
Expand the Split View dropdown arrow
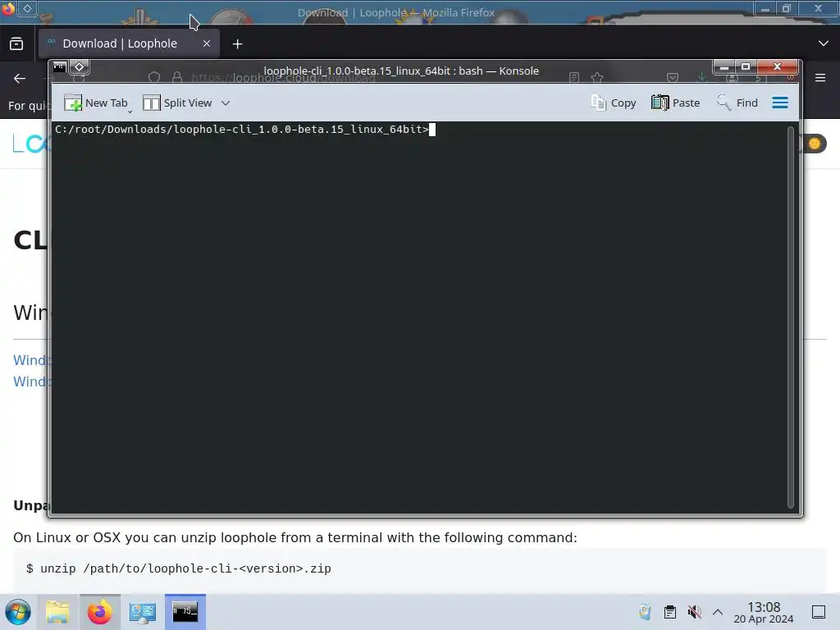coord(226,103)
